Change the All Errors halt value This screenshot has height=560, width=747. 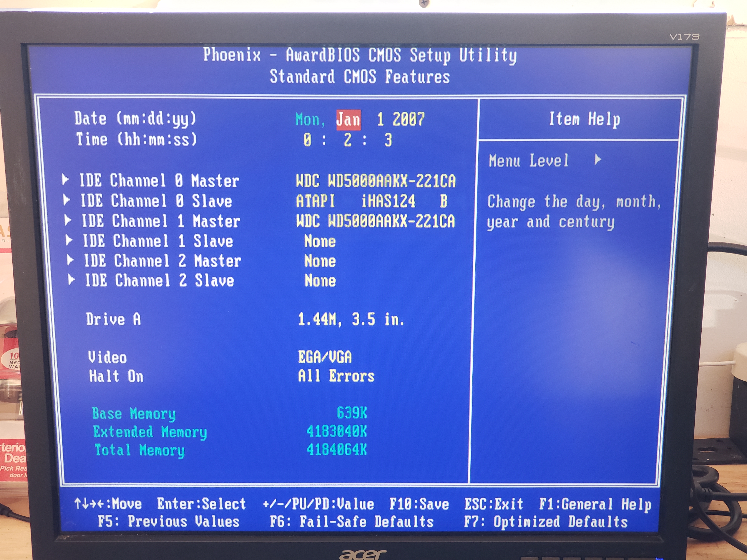click(336, 376)
